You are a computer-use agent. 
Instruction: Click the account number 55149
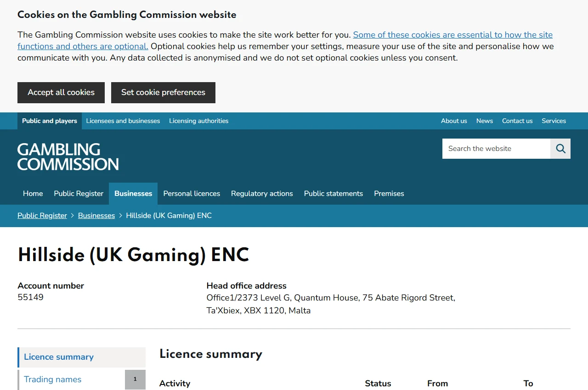[x=31, y=297]
